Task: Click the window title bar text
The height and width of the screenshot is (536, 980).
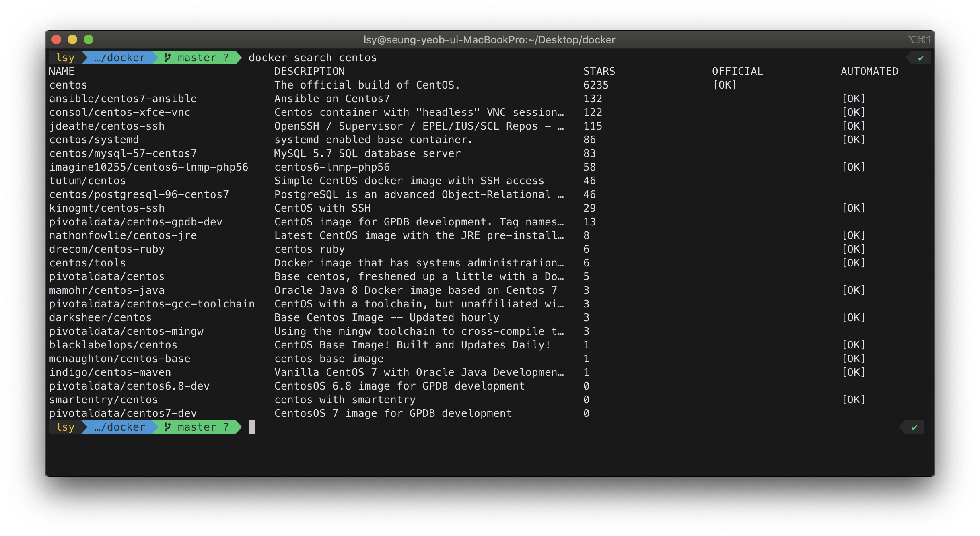Action: click(x=489, y=40)
